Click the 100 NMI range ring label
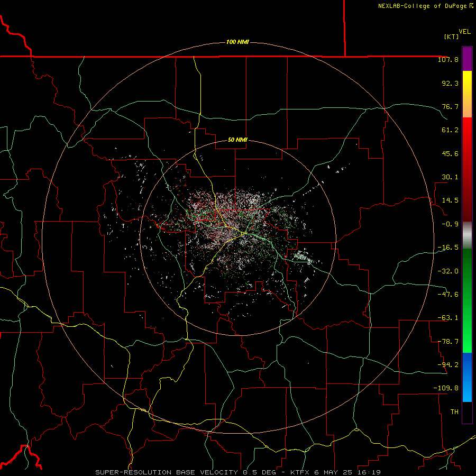The height and width of the screenshot is (476, 476). click(237, 42)
